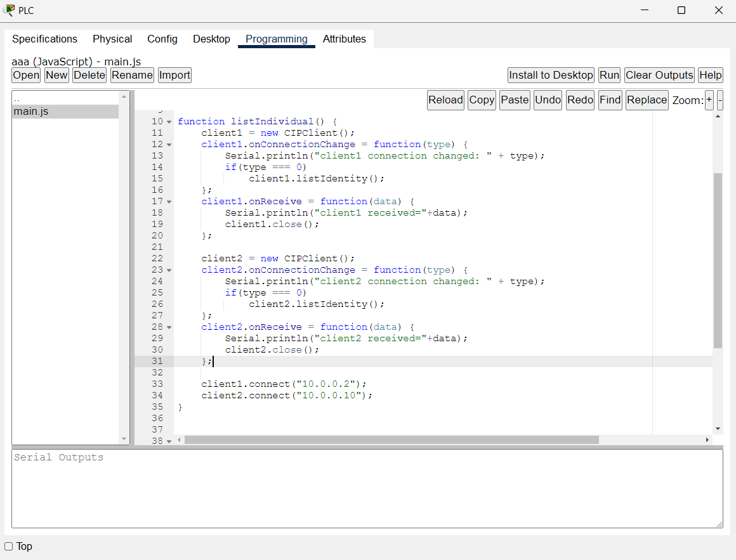
Task: Clear the Serial Outputs
Action: point(659,75)
